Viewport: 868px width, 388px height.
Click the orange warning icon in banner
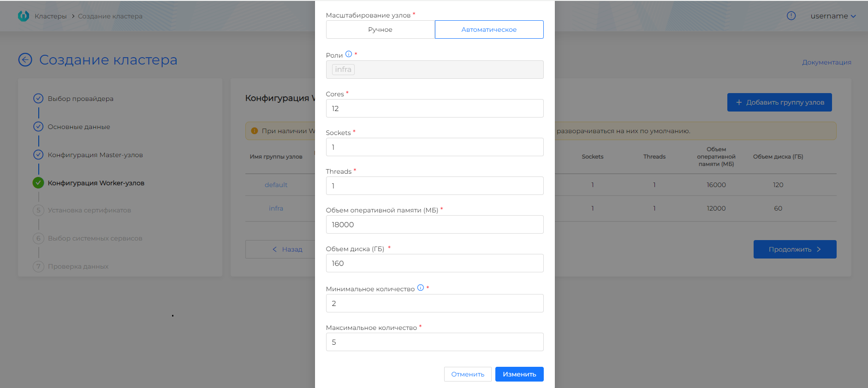pyautogui.click(x=254, y=131)
